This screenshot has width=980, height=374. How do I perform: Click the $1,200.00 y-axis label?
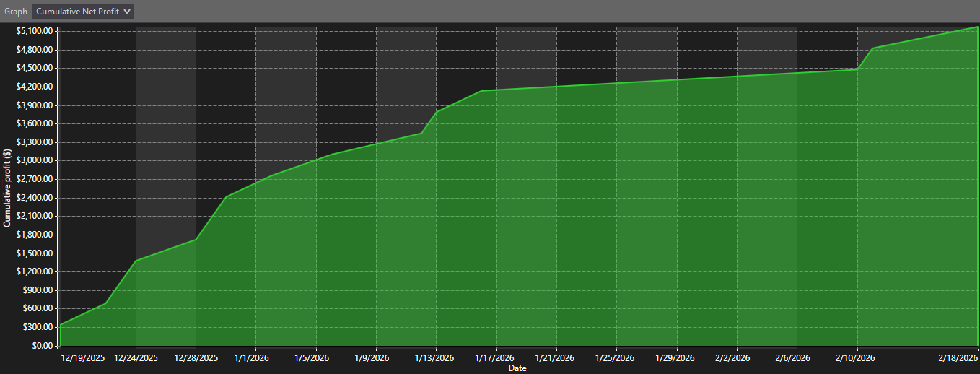click(x=35, y=271)
